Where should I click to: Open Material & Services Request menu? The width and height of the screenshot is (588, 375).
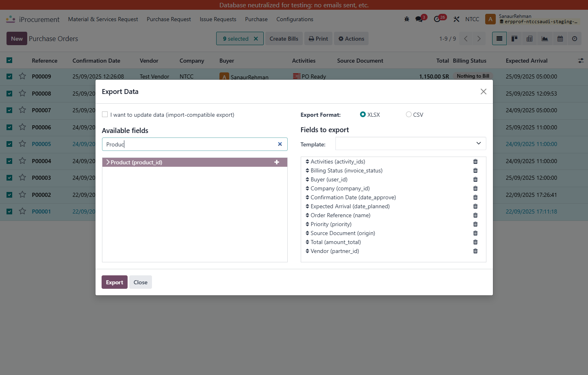pos(103,19)
